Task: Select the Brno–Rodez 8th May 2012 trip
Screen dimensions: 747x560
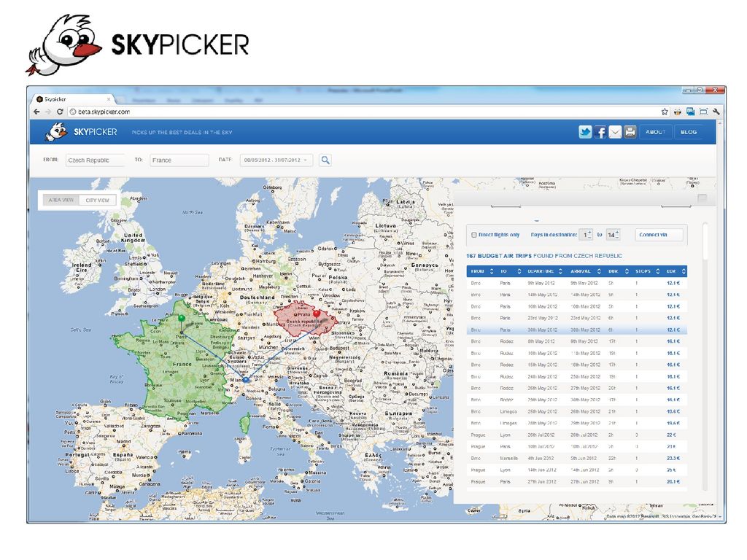Action: 577,341
